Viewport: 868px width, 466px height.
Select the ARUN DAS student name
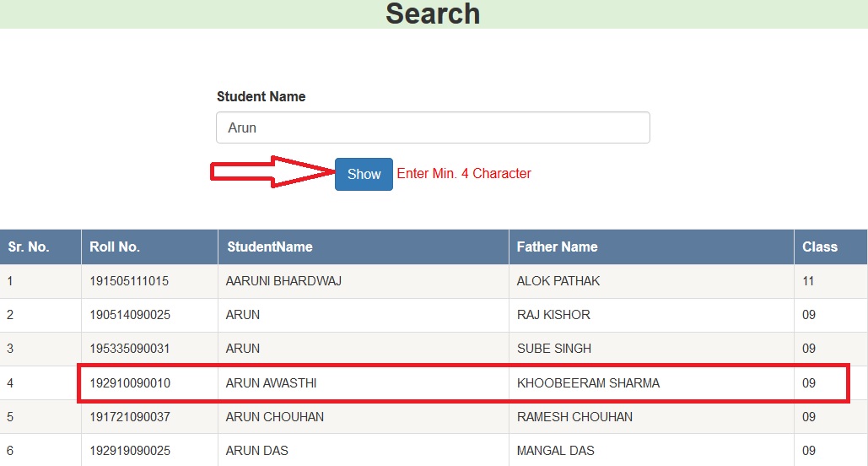256,451
